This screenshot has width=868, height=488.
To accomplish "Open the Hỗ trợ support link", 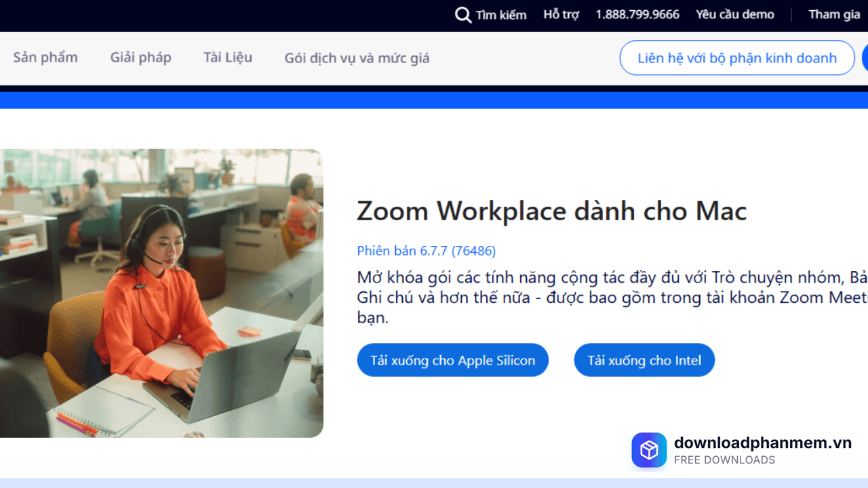I will click(561, 15).
